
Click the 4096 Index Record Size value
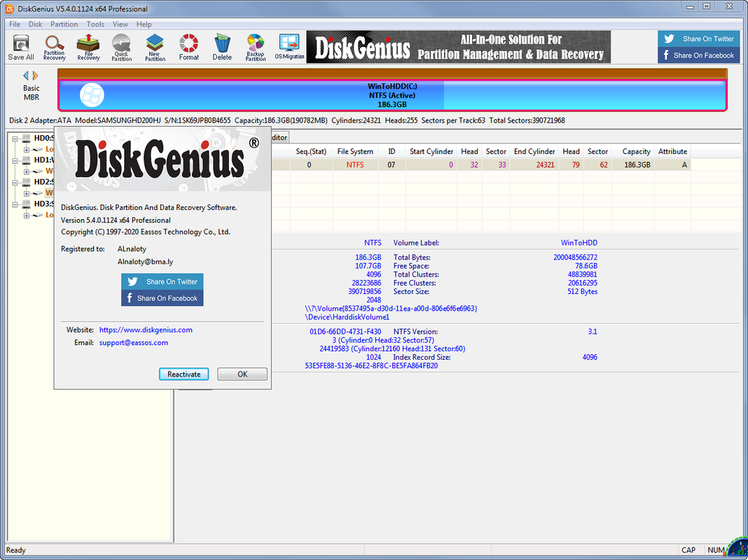(590, 358)
